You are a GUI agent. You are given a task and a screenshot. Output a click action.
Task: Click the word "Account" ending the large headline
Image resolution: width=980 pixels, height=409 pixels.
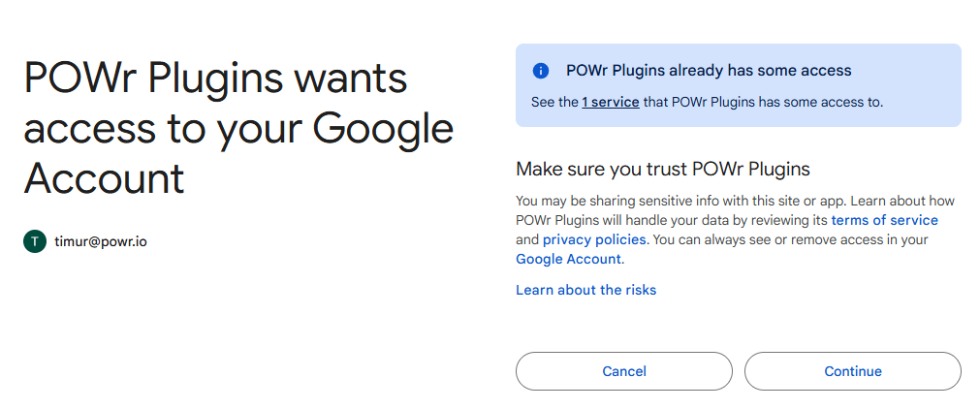coord(104,177)
